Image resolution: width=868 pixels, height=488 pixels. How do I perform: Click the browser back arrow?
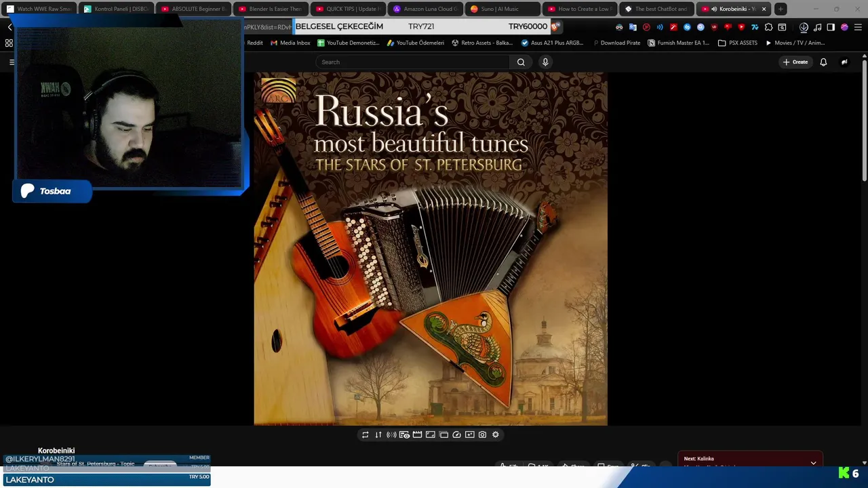pyautogui.click(x=9, y=27)
